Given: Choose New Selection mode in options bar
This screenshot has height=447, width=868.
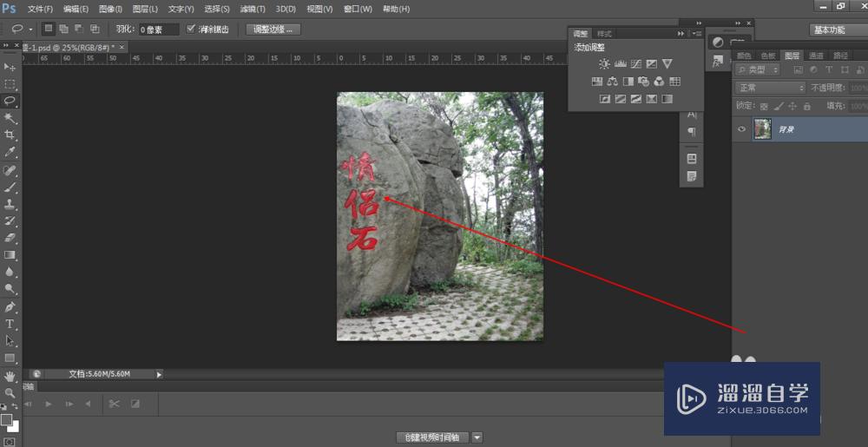Looking at the screenshot, I should tap(49, 29).
